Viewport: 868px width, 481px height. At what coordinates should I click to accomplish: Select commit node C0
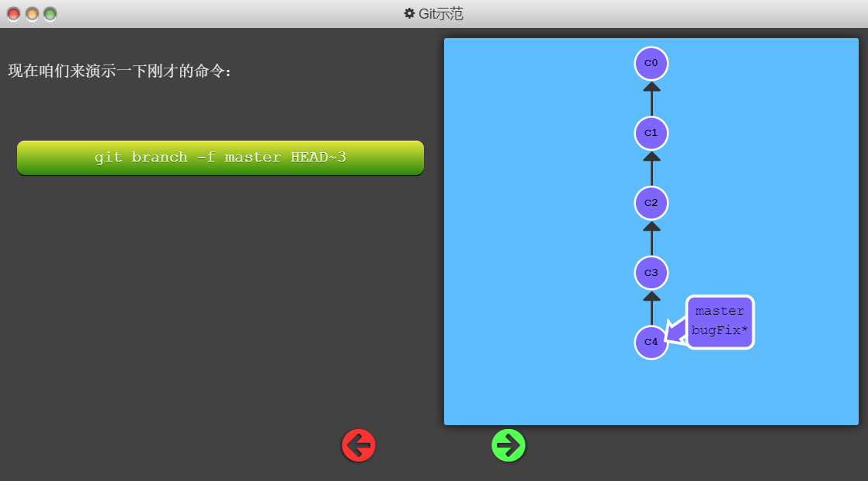click(x=651, y=63)
